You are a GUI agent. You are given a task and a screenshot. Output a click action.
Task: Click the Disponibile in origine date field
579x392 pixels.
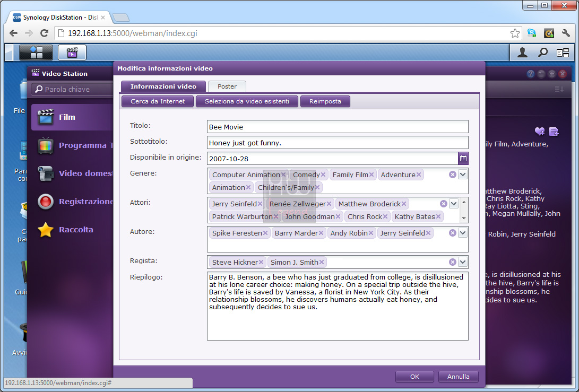(333, 159)
